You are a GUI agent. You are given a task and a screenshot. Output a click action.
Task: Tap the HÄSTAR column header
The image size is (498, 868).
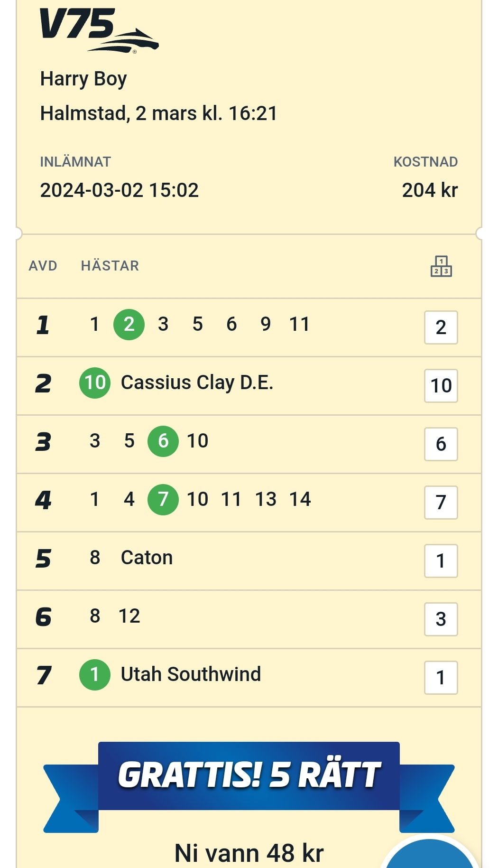point(110,266)
